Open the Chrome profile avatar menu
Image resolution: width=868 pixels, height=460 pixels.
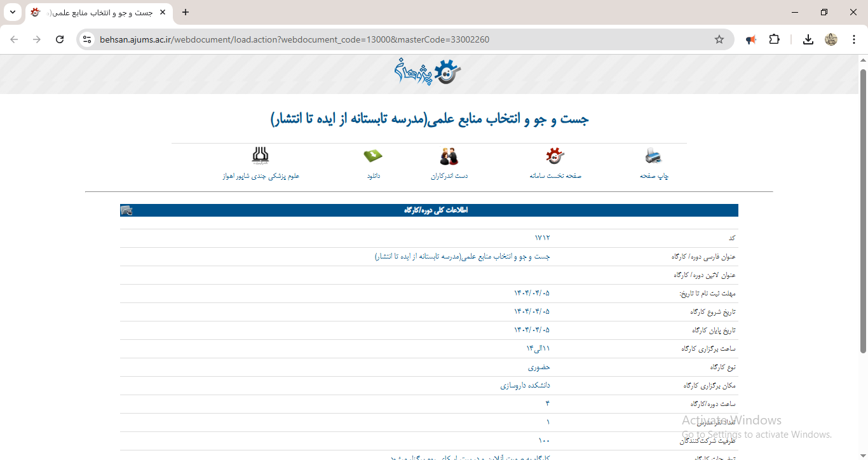tap(831, 39)
